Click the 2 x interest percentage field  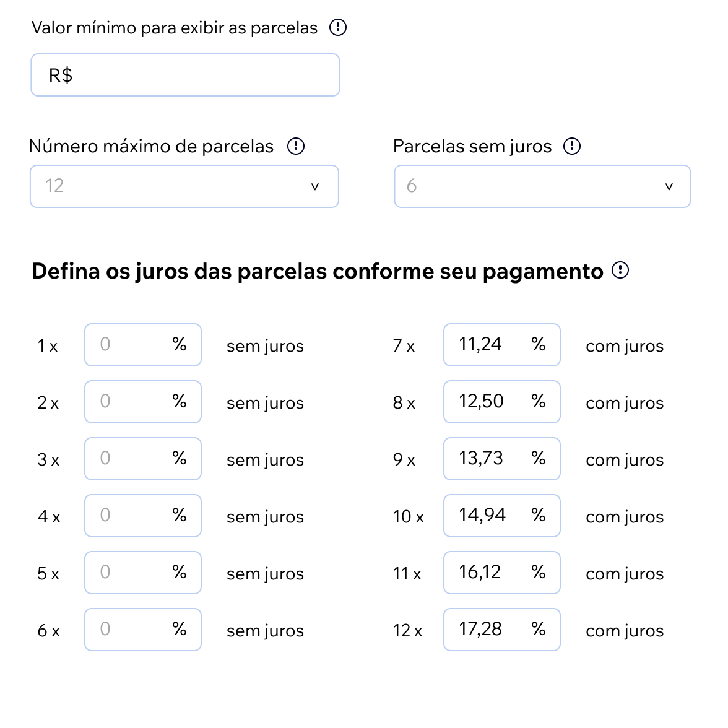click(133, 402)
